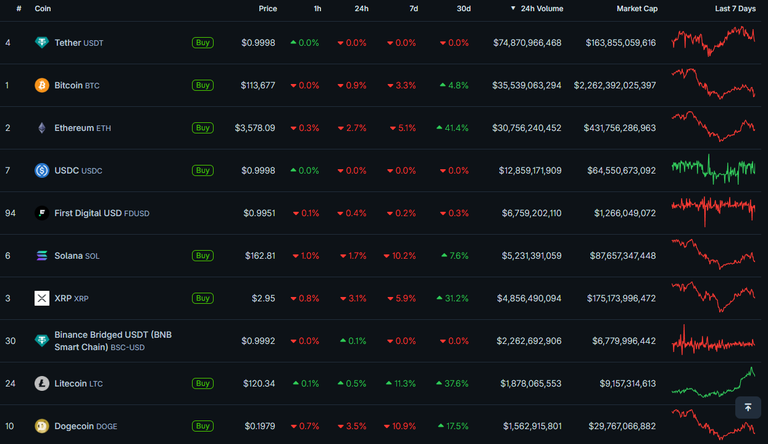View XRP 7-day sparkline chart

[713, 297]
